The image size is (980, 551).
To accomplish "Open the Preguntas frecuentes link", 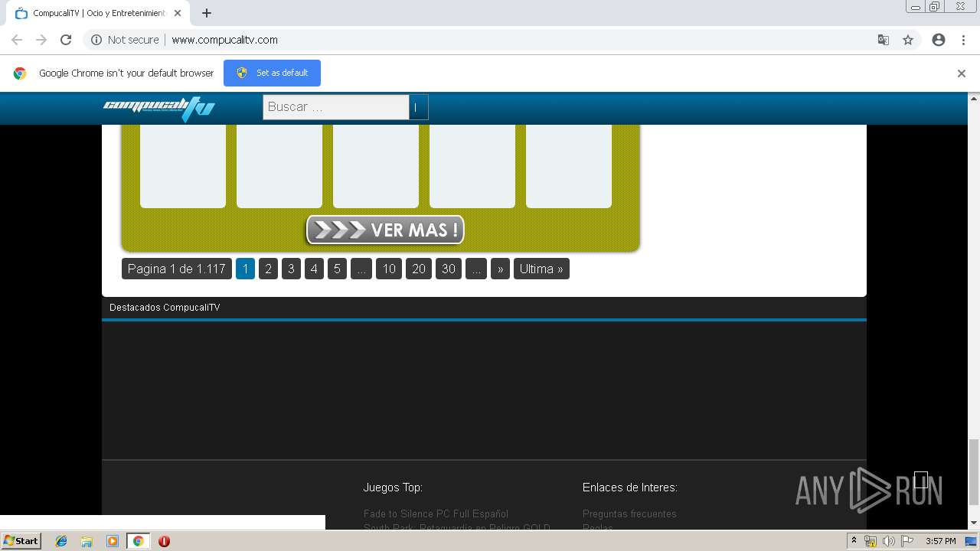I will pos(629,514).
